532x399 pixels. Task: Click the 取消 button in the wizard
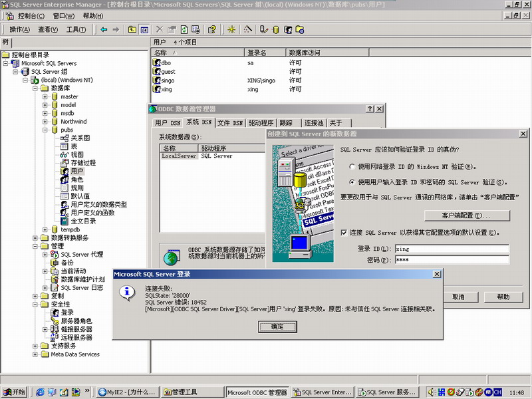[x=458, y=297]
